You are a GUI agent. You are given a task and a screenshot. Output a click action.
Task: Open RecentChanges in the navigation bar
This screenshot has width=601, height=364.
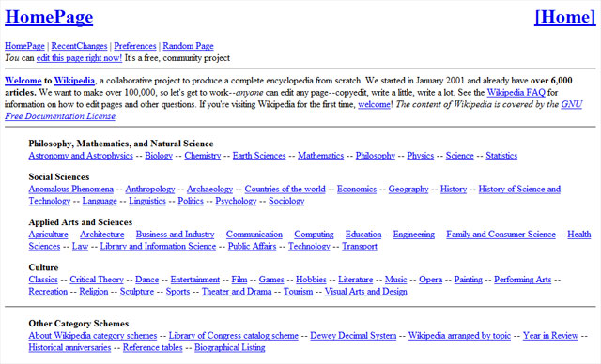tap(79, 46)
